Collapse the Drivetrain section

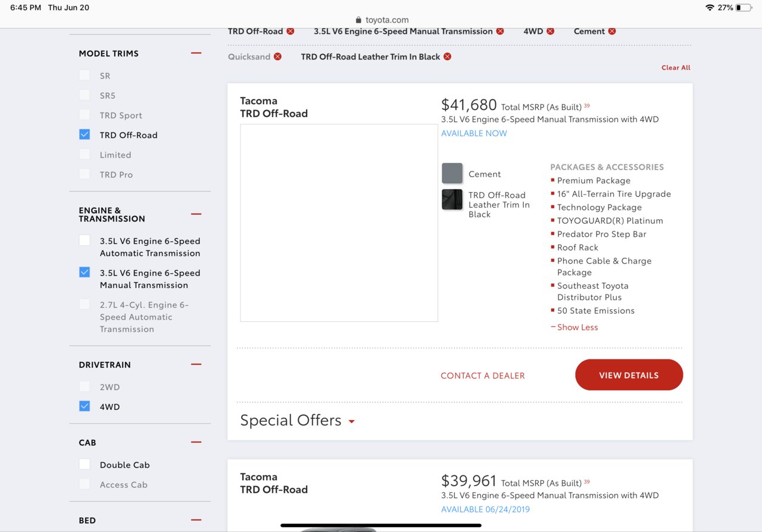click(196, 364)
